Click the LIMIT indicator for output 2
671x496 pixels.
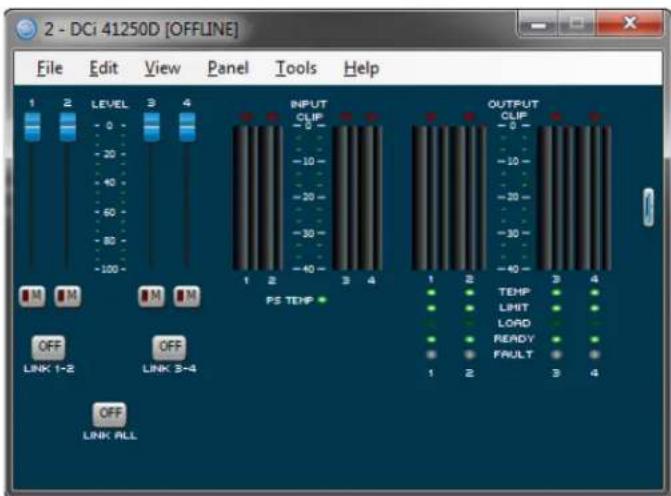coord(469,308)
